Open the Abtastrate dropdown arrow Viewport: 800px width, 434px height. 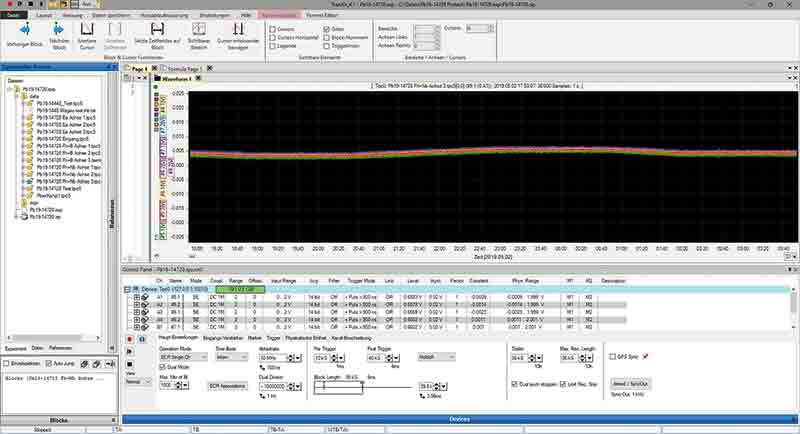point(298,358)
